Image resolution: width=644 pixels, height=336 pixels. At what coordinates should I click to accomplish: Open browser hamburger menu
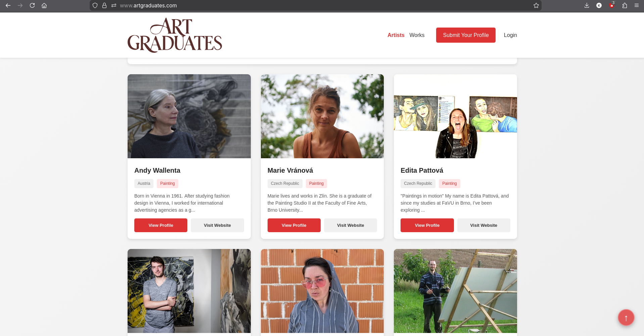pyautogui.click(x=636, y=5)
